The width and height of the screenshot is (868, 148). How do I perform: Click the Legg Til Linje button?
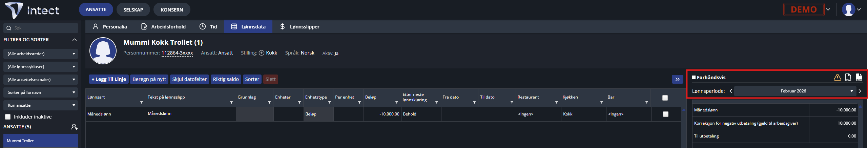109,79
